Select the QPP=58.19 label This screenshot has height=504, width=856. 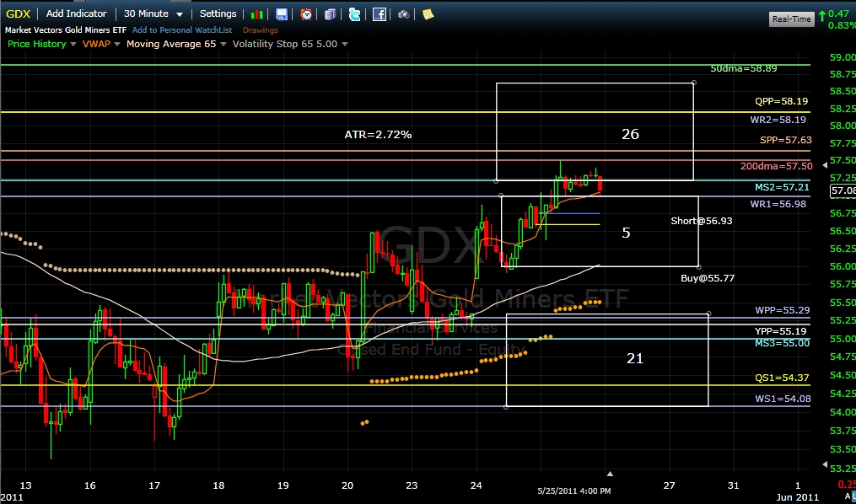coord(782,101)
